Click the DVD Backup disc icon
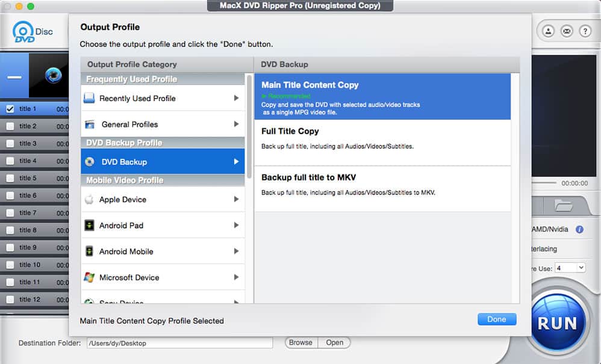601x364 pixels. (90, 161)
